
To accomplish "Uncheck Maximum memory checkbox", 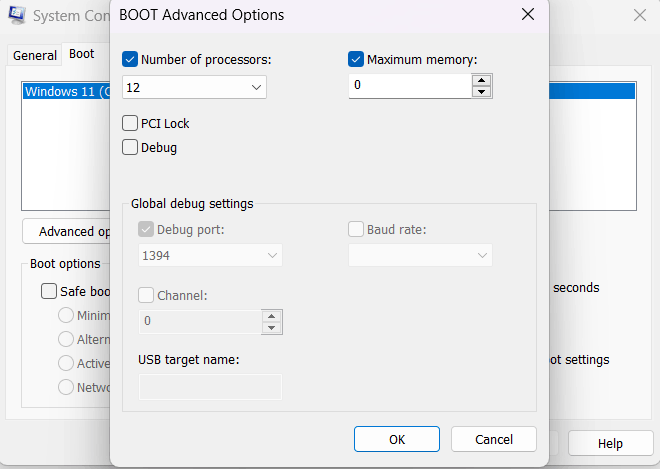I will coord(356,59).
